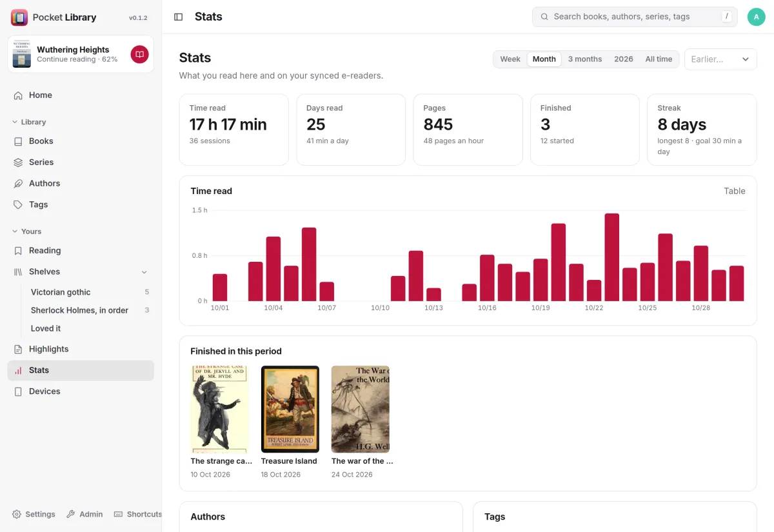Open the user avatar A
This screenshot has width=774, height=532.
coord(756,17)
